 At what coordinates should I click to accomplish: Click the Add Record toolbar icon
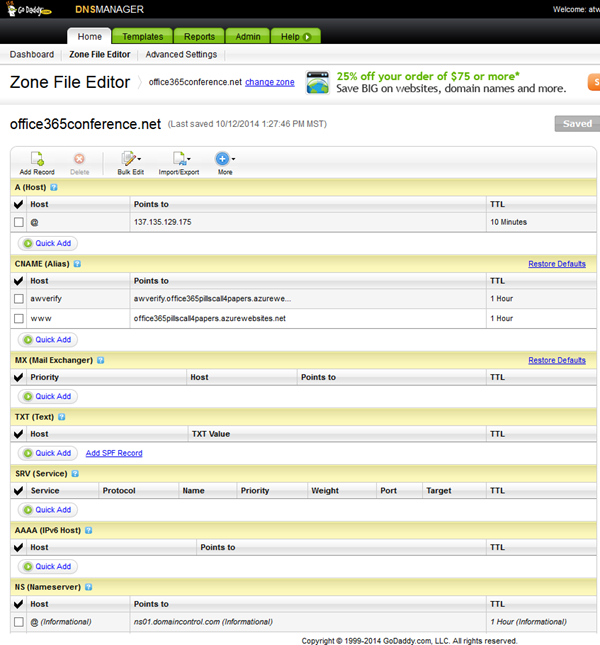pyautogui.click(x=37, y=159)
